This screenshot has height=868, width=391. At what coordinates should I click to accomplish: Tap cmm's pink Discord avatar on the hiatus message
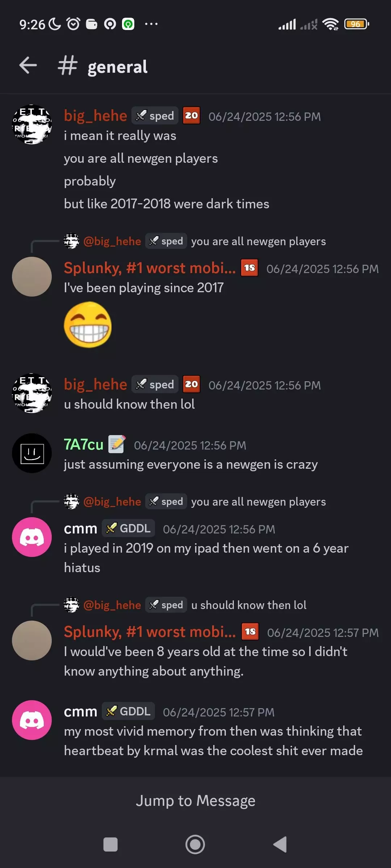tap(32, 537)
